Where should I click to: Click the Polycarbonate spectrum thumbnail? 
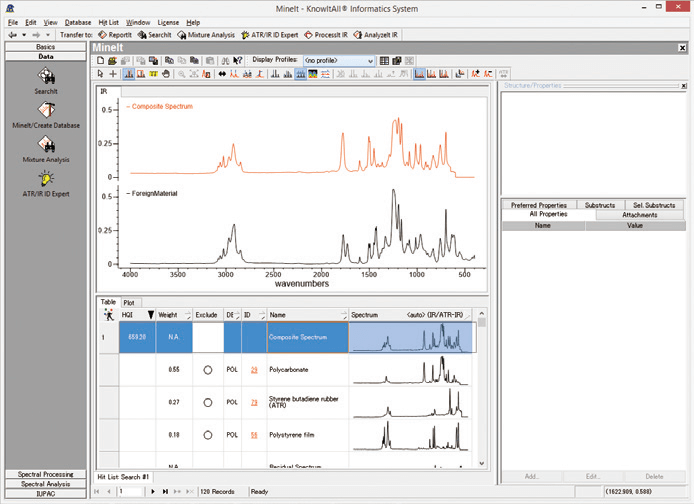point(410,370)
